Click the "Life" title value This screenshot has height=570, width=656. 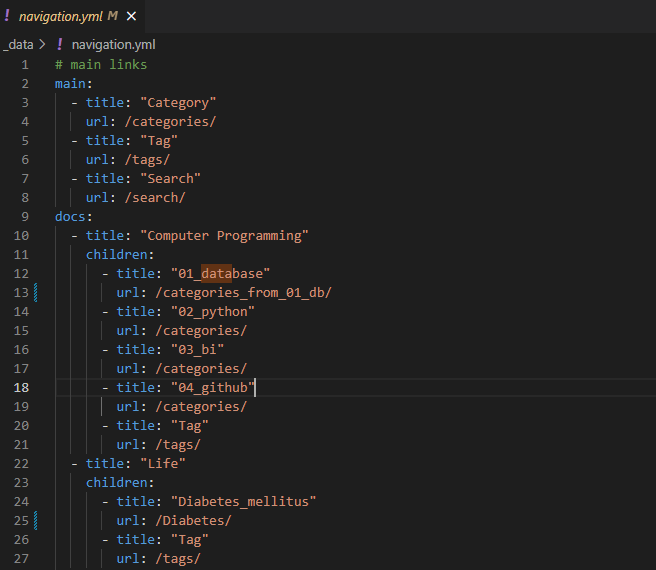pos(162,463)
